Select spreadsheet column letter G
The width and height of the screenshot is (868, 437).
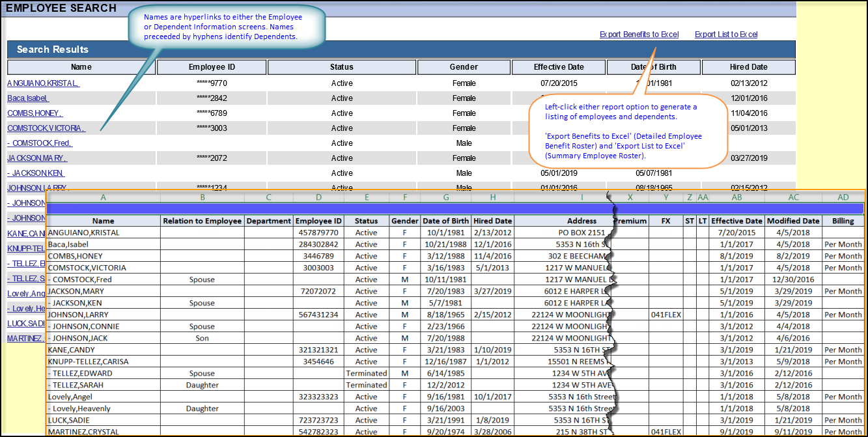pyautogui.click(x=446, y=197)
